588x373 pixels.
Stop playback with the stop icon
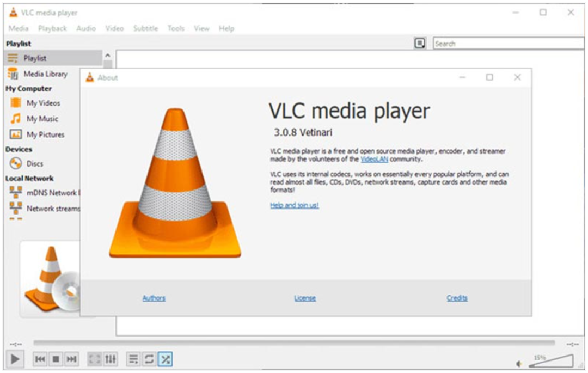pos(56,359)
